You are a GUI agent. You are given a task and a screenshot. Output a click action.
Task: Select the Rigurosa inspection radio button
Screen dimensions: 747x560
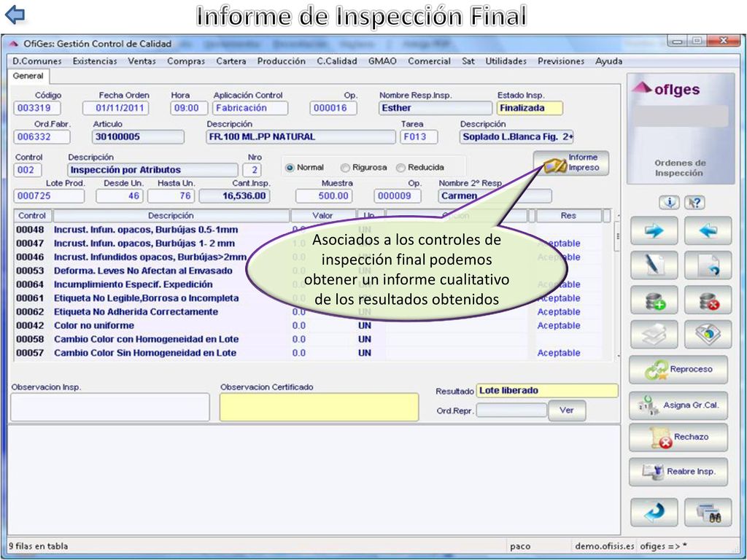click(x=345, y=168)
